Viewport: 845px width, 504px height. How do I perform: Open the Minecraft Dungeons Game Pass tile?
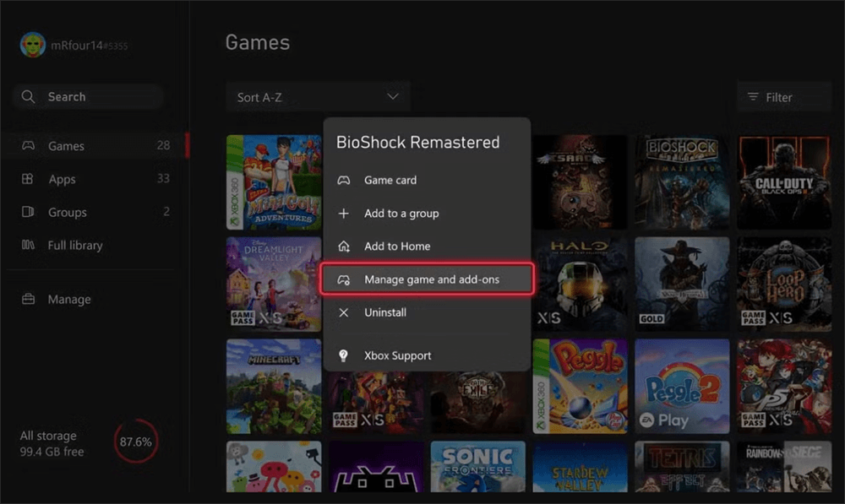coord(376,403)
